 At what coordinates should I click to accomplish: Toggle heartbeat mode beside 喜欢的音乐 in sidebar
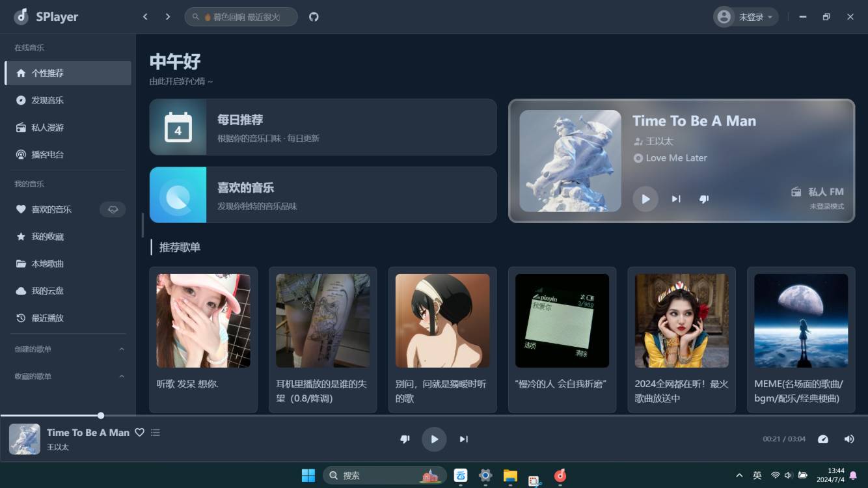[113, 210]
